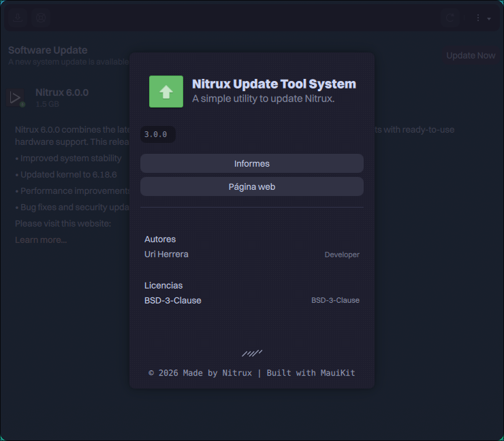Screen dimensions: 504x441
Task: Click the Licencias section heading
Action: point(163,285)
